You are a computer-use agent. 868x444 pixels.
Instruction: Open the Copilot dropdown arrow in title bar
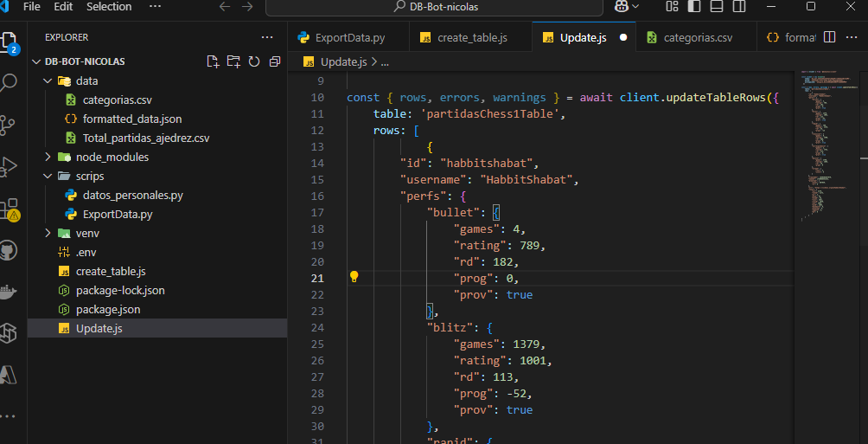[x=636, y=6]
